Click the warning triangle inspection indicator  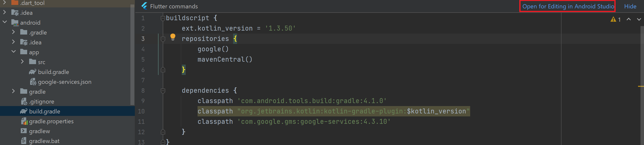613,19
